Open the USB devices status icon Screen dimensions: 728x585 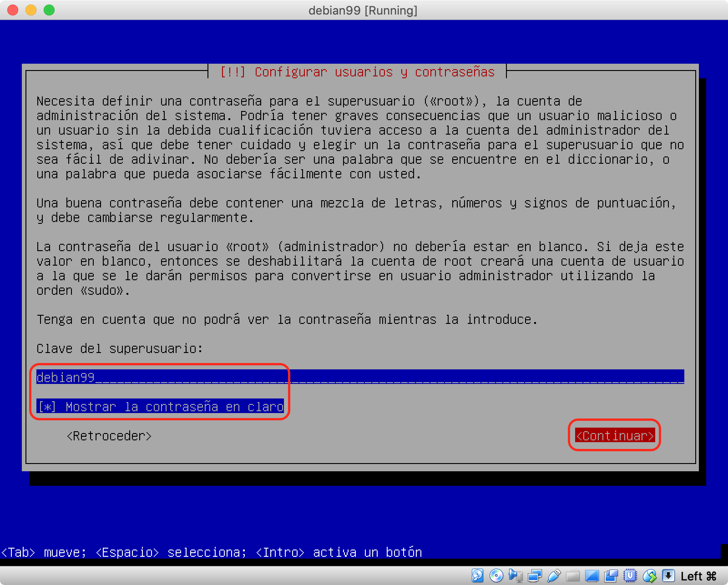tap(554, 575)
